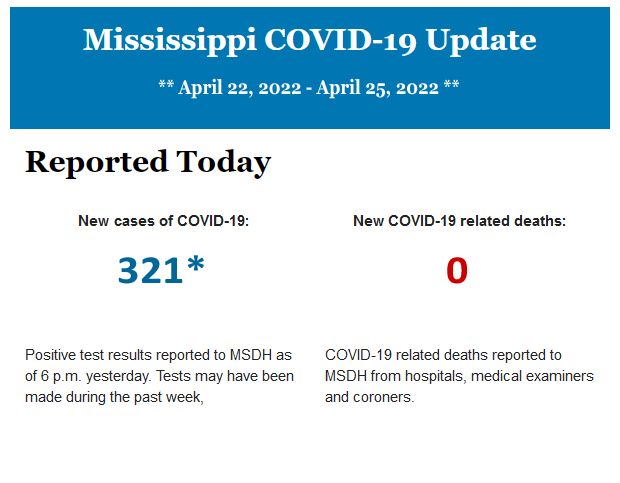Click the Reported Today heading
The image size is (620, 483).
pyautogui.click(x=147, y=162)
